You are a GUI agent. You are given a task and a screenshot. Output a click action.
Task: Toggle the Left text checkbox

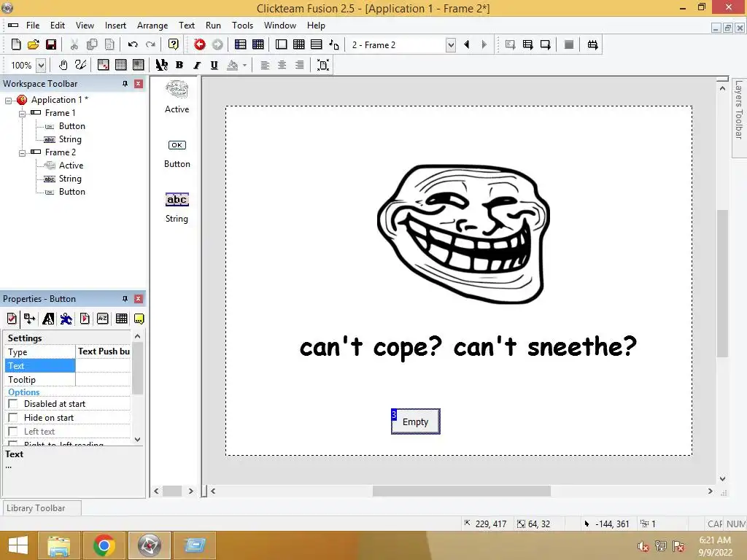click(x=13, y=432)
